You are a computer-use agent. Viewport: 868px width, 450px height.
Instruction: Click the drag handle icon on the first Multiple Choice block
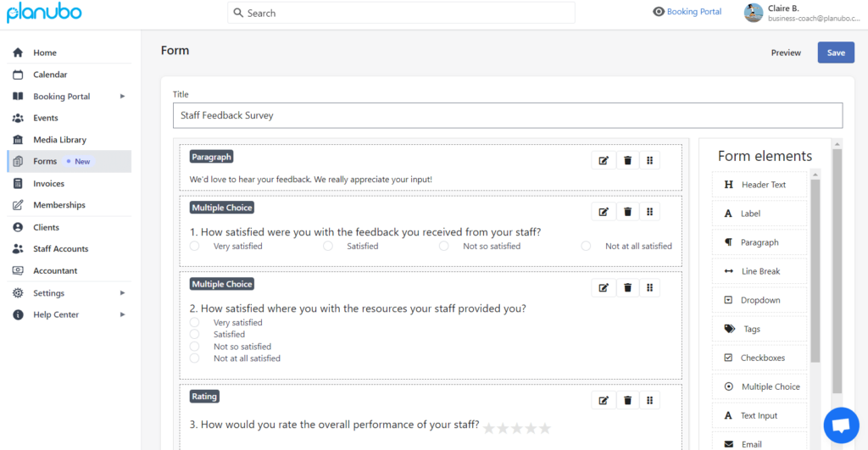tap(649, 212)
